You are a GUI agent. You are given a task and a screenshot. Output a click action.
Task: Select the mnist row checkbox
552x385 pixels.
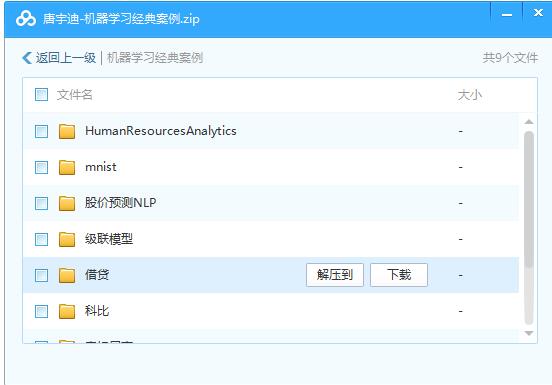click(x=41, y=167)
